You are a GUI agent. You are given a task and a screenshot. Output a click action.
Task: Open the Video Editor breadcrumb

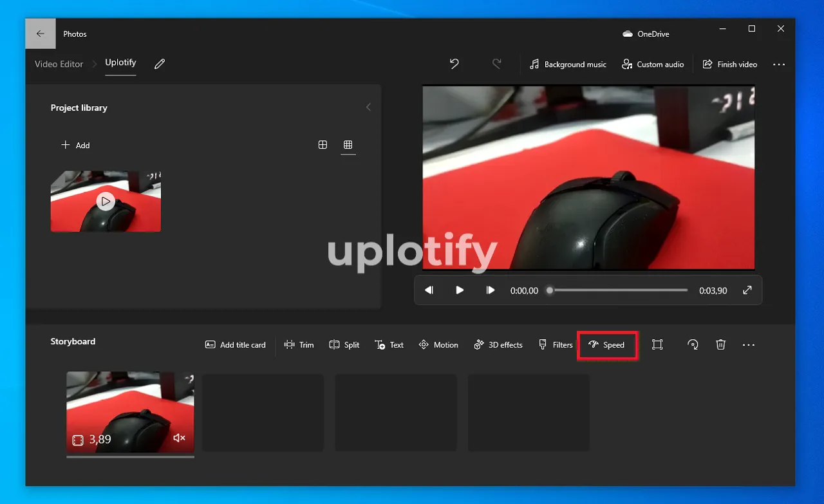[x=59, y=64]
